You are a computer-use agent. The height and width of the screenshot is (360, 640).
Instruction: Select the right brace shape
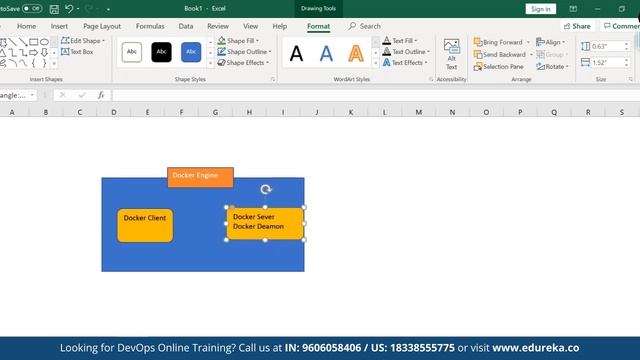44,63
